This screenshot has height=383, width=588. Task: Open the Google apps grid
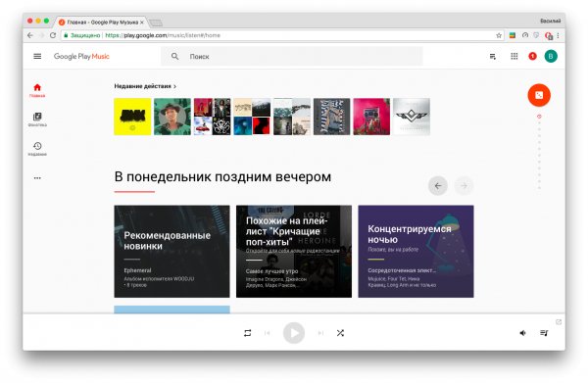click(x=514, y=56)
